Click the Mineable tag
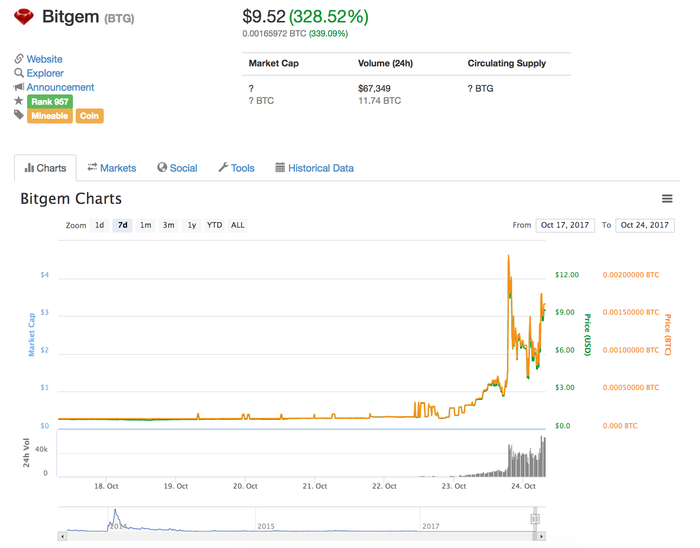This screenshot has width=700, height=548. (x=50, y=116)
